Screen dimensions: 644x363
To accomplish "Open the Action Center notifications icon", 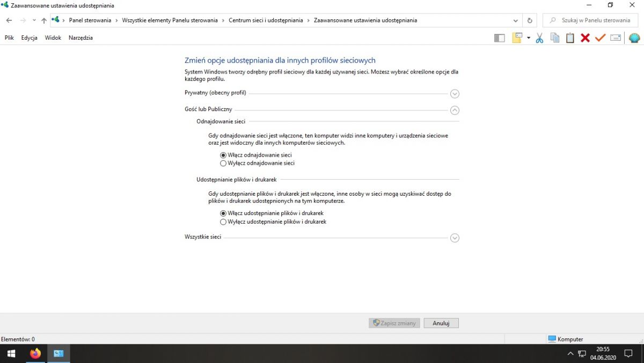I will click(628, 354).
